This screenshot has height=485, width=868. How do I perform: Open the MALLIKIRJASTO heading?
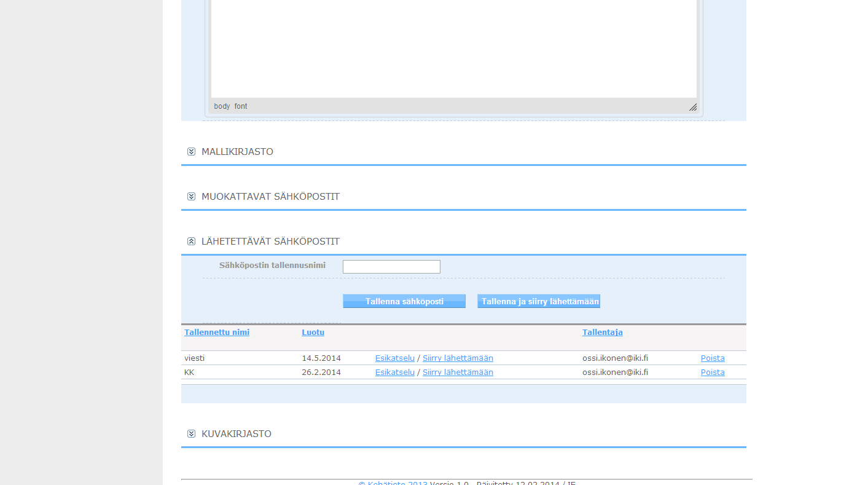pyautogui.click(x=237, y=151)
